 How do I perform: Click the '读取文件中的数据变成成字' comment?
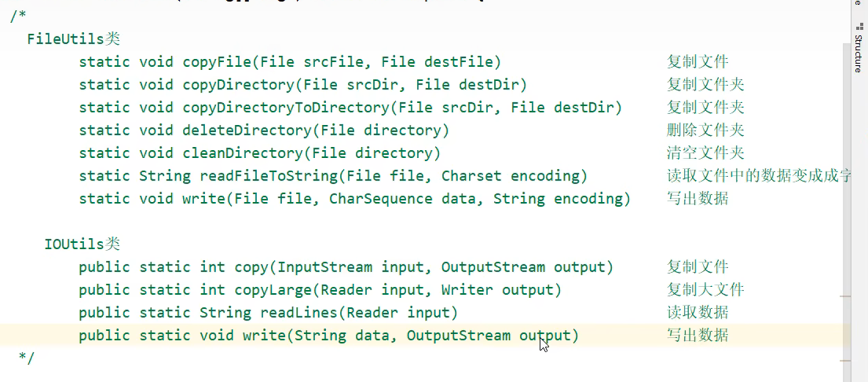tap(759, 176)
